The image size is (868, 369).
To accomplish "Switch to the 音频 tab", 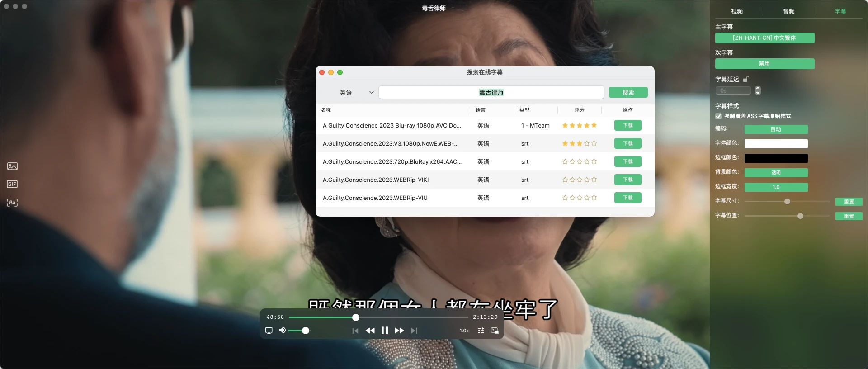I will point(789,11).
